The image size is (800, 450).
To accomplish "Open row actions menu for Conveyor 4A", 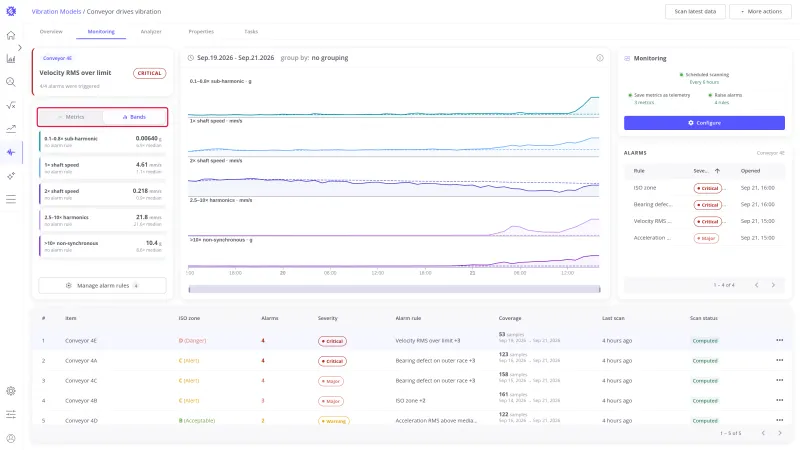I will 780,360.
